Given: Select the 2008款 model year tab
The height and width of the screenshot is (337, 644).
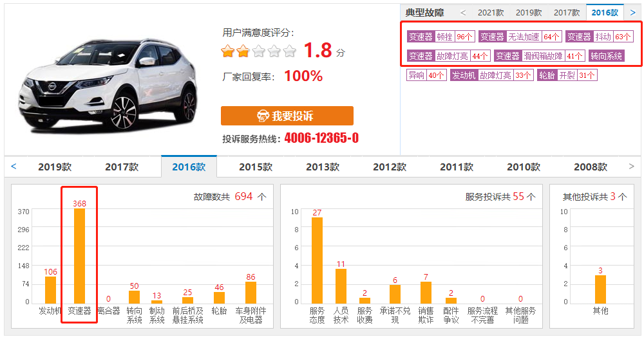Looking at the screenshot, I should click(591, 167).
